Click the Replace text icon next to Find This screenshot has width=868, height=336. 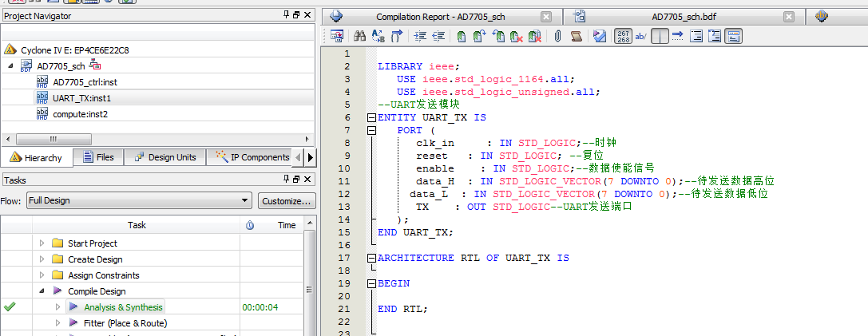(x=378, y=37)
